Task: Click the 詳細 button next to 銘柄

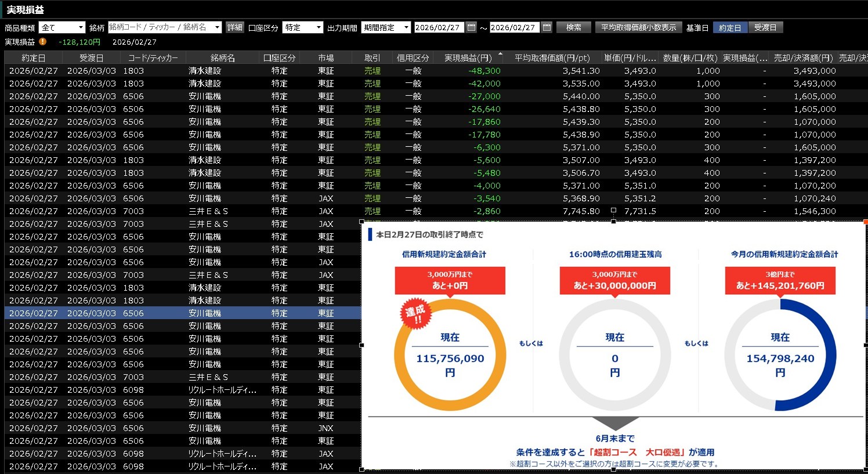Action: [x=234, y=27]
